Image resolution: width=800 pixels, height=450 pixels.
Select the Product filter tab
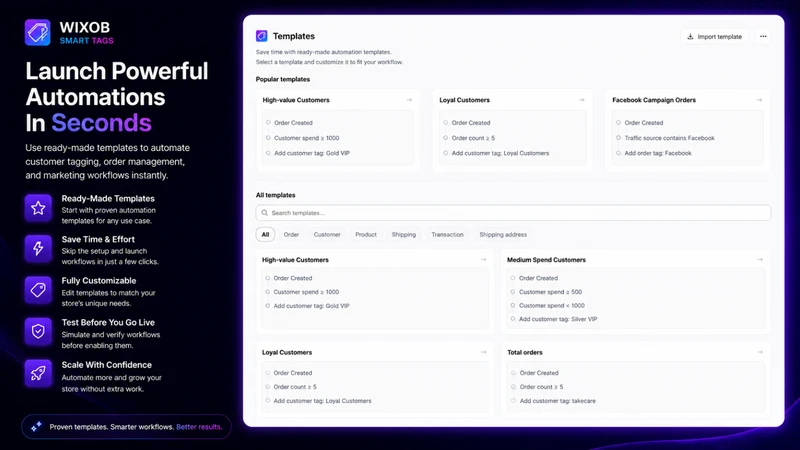(x=366, y=235)
